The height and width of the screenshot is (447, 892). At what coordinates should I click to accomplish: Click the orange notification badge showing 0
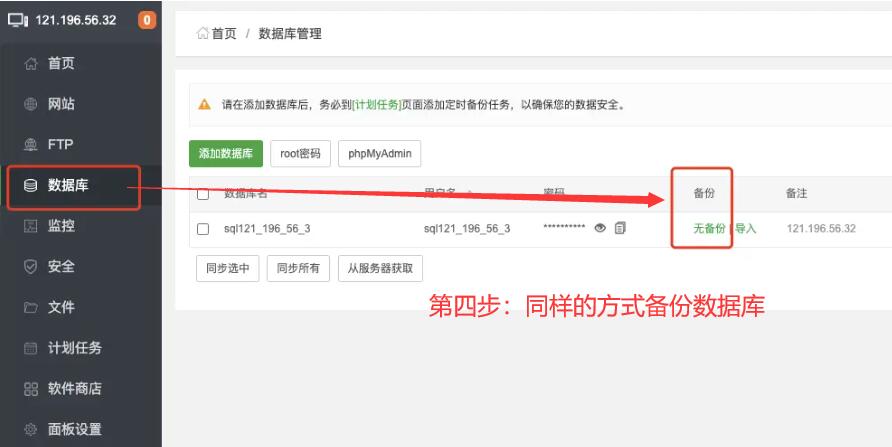click(x=147, y=20)
